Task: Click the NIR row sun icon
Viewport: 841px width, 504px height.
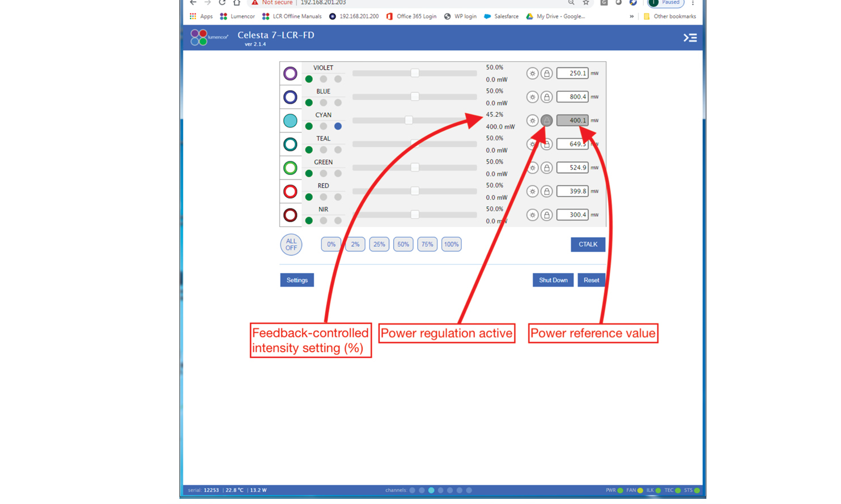Action: (532, 215)
